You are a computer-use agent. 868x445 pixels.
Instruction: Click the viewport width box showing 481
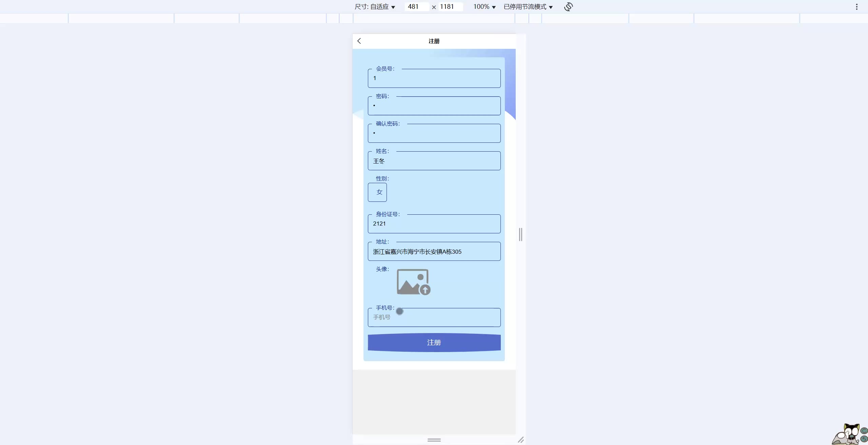pyautogui.click(x=416, y=7)
